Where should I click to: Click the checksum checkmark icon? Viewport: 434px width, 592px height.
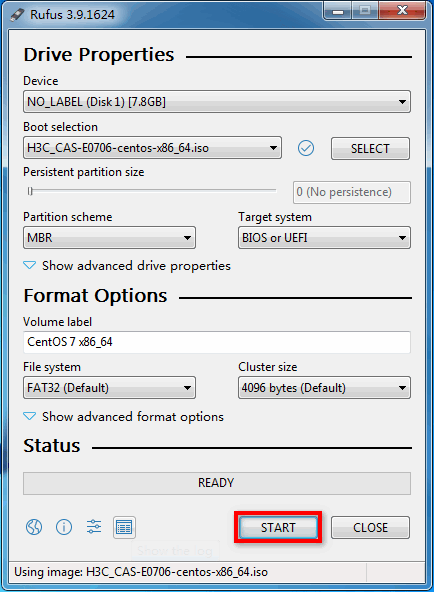306,148
